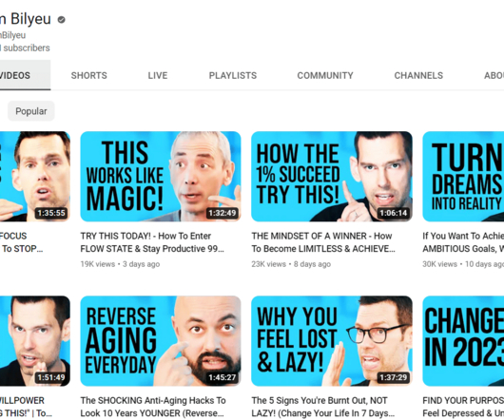The height and width of the screenshot is (420, 504).
Task: Open the video thumbnail with duration 1:35:55
Action: (x=35, y=177)
